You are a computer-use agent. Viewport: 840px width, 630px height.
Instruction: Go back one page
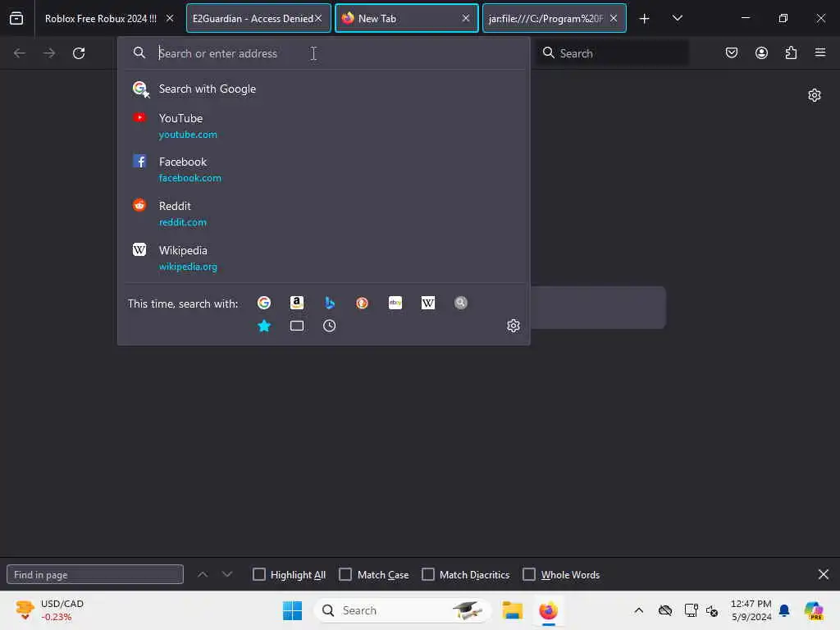(20, 53)
